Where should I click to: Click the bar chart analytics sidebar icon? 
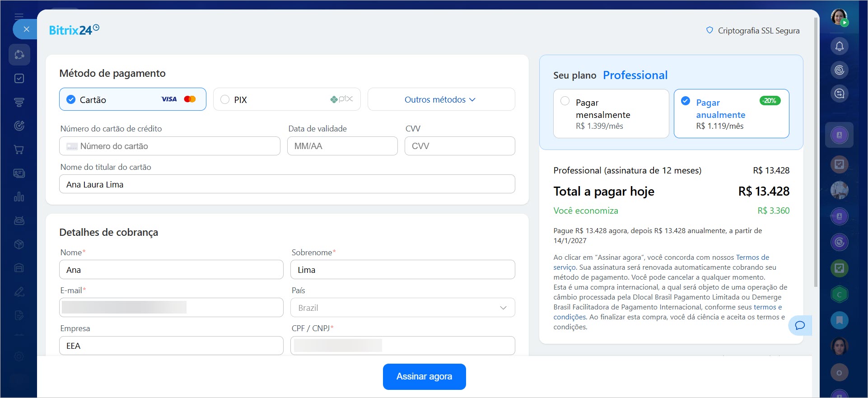coord(19,197)
